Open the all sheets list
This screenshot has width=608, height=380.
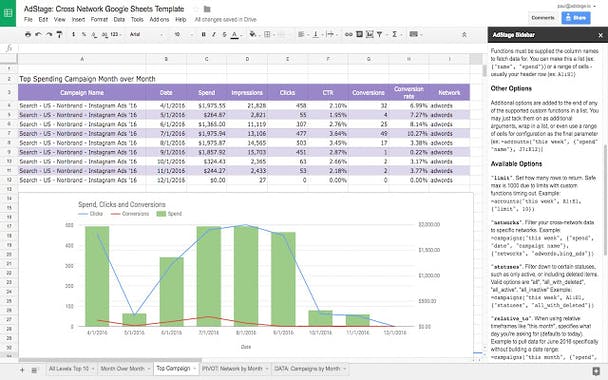34,370
